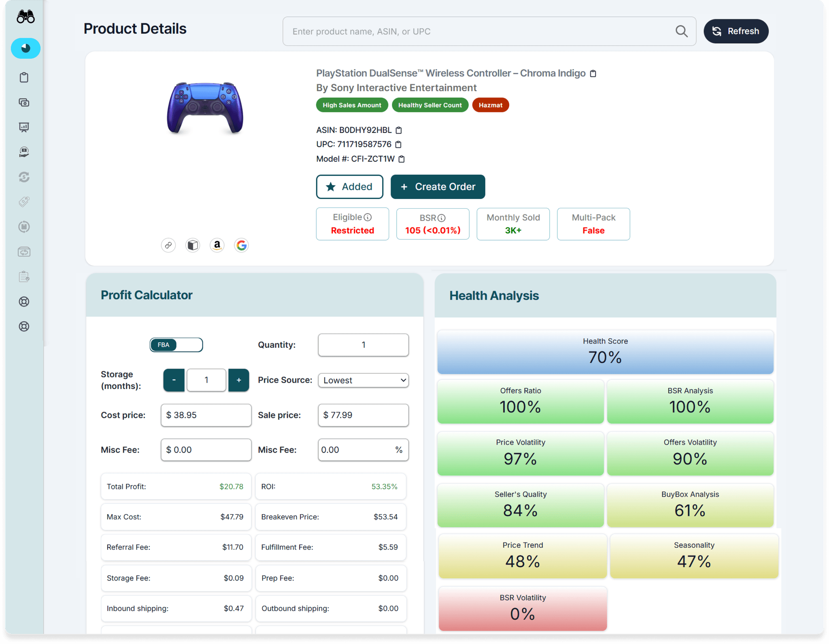829x644 pixels.
Task: Copy the UPC code
Action: click(398, 144)
